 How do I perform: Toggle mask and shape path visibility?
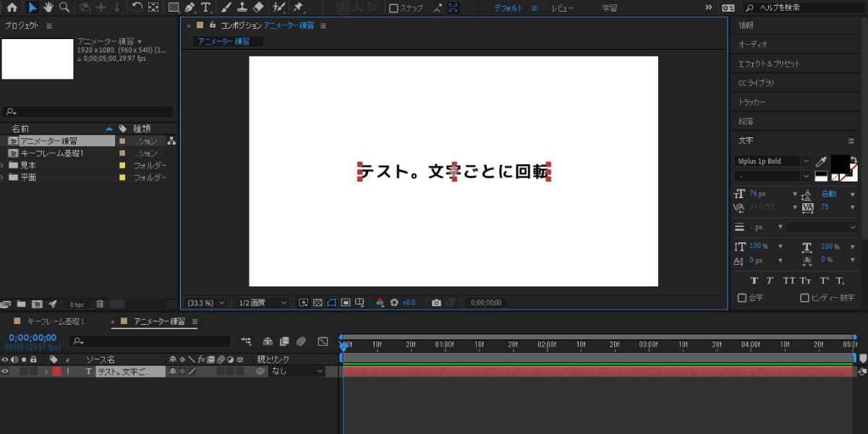(331, 302)
